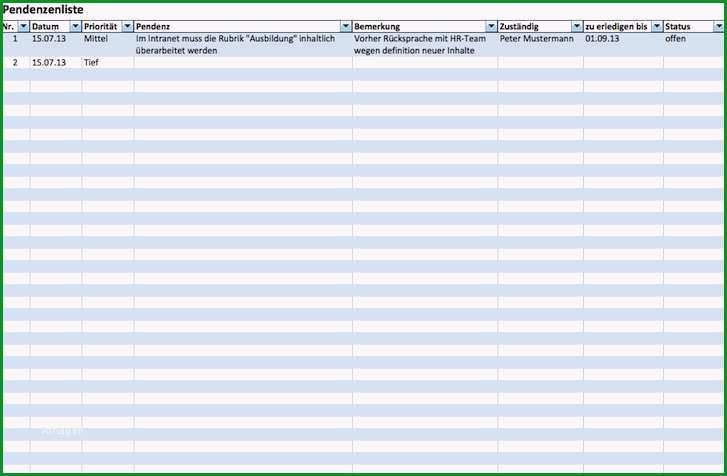Select the empty Status cell in row 2
The width and height of the screenshot is (727, 476).
tap(694, 63)
